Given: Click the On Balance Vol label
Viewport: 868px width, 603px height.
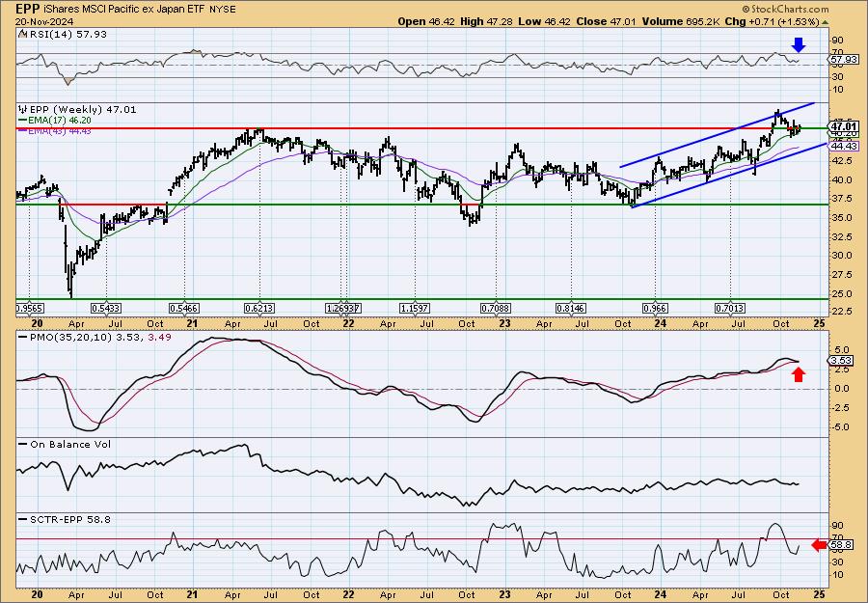Looking at the screenshot, I should pos(69,445).
